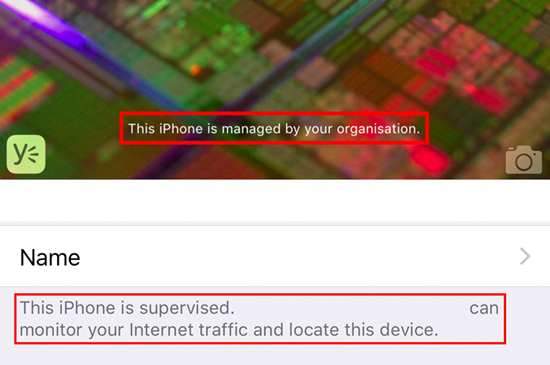The width and height of the screenshot is (550, 365).
Task: Click the 'locate this device' phrase
Action: (363, 330)
